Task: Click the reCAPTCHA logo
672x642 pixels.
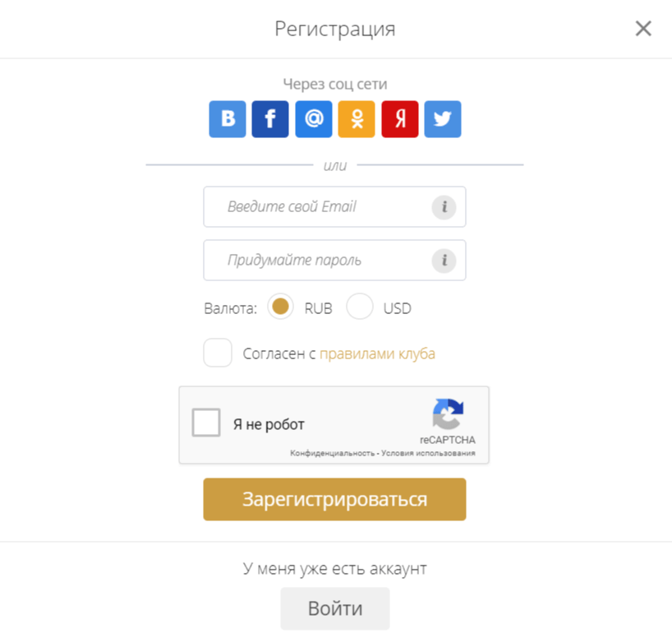Action: 448,413
